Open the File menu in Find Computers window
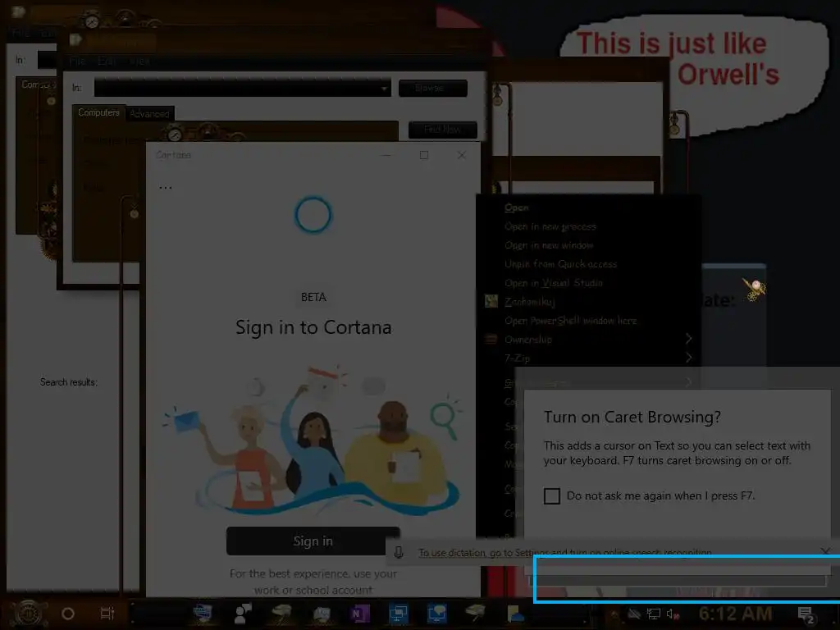Screen dimensions: 840x630 (x=77, y=61)
